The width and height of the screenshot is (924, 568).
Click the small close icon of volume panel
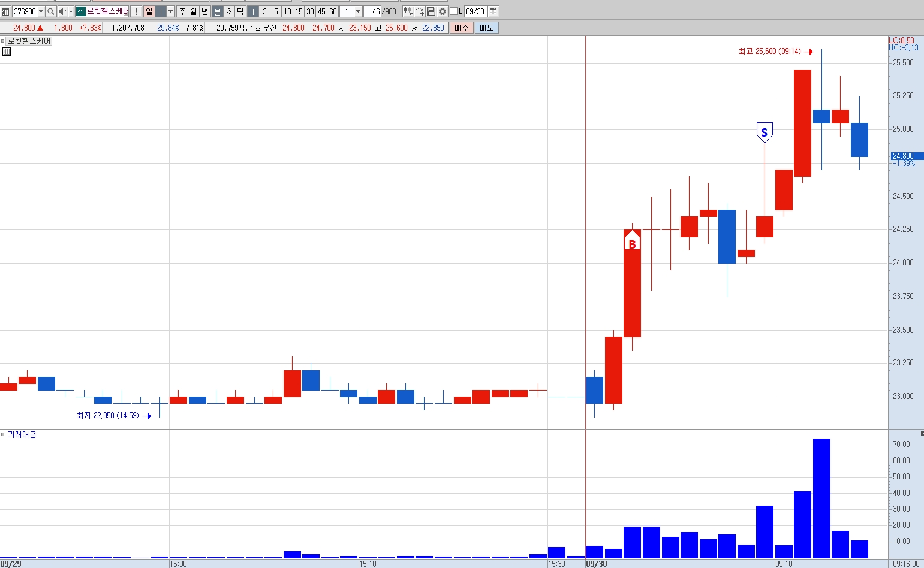[x=922, y=433]
